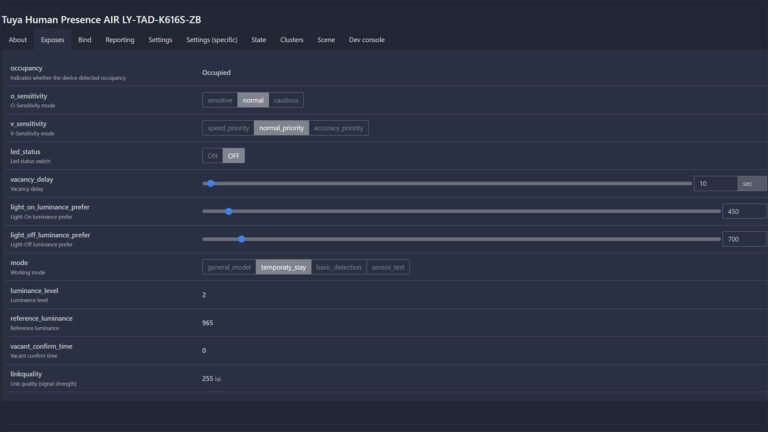
Task: Turn led_status OFF
Action: pyautogui.click(x=233, y=156)
